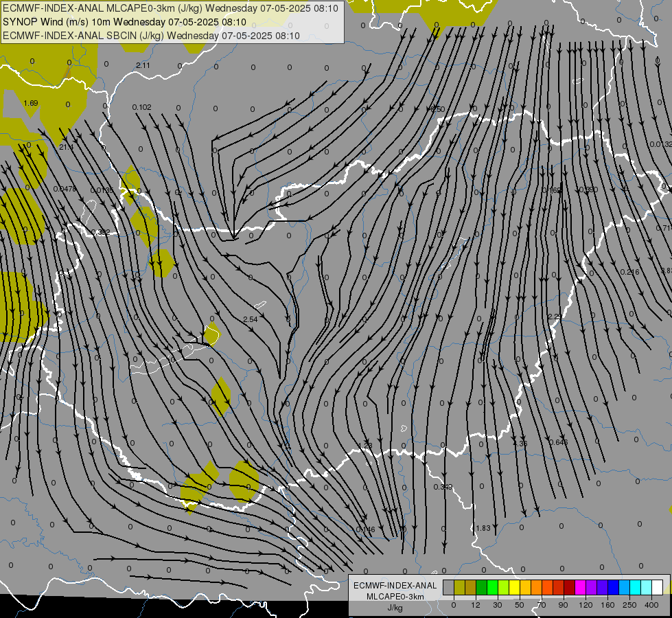Click the legend scale label 30
672x618 pixels.
coord(498,605)
